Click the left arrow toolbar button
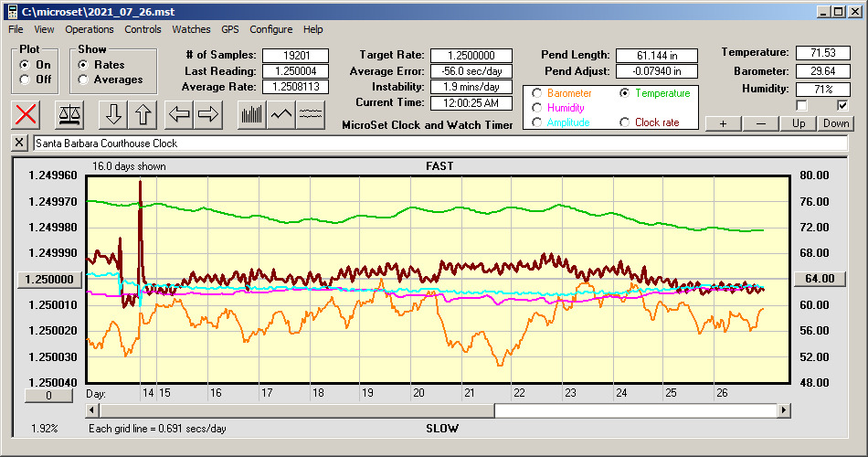This screenshot has height=457, width=868. [179, 114]
